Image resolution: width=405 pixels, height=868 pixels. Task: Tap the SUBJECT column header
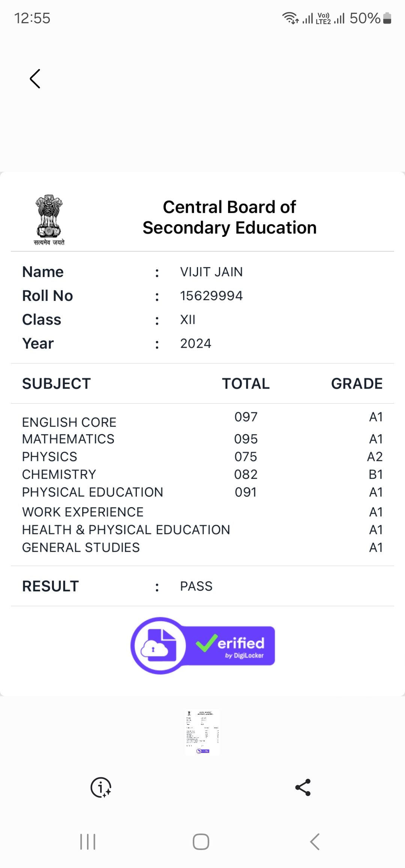57,384
